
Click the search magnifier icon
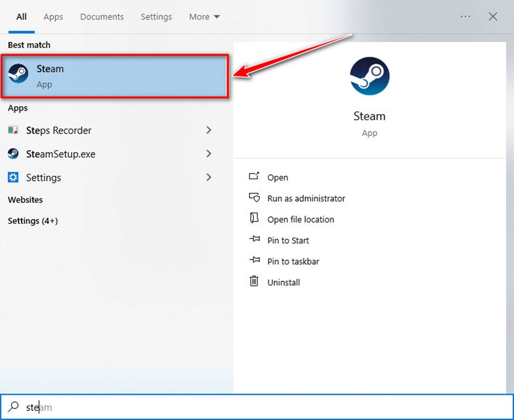point(14,407)
